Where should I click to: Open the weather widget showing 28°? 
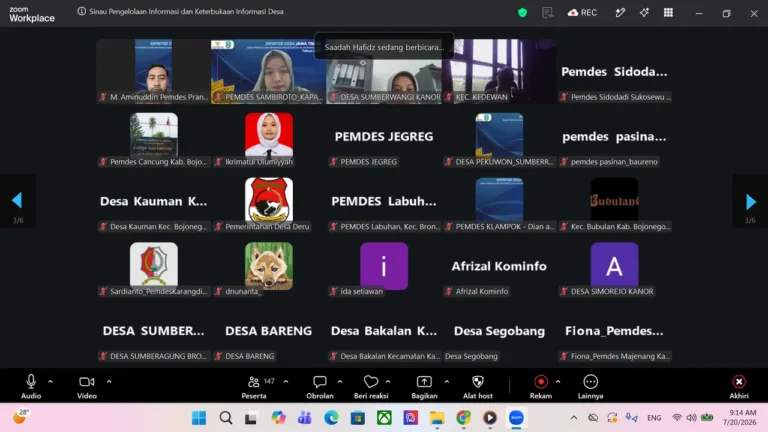pos(21,417)
